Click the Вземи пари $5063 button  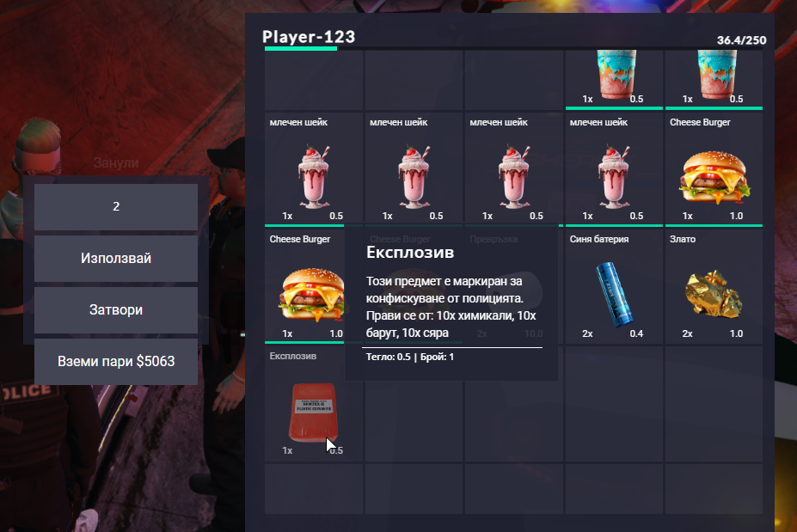116,361
